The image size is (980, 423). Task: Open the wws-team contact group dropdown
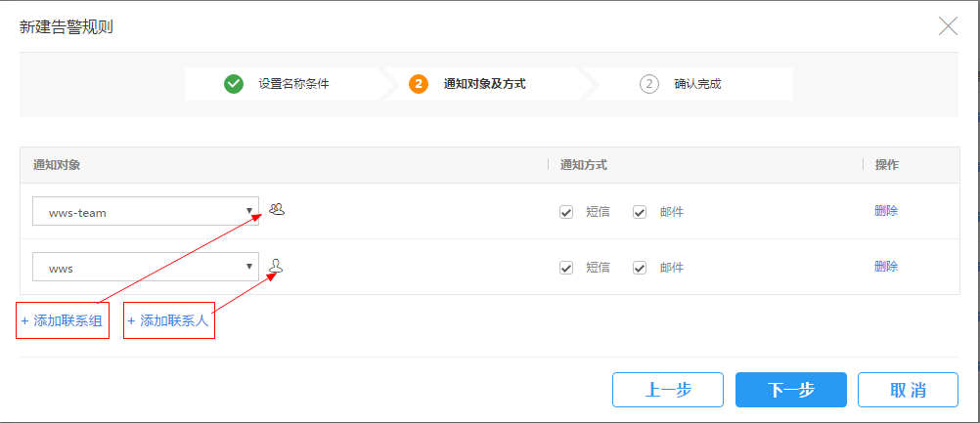(x=146, y=211)
